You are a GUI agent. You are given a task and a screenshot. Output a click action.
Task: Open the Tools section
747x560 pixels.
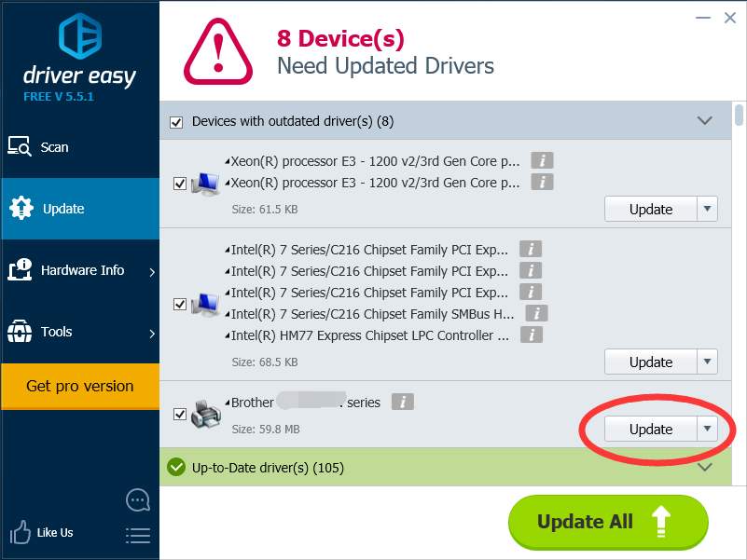pos(80,332)
